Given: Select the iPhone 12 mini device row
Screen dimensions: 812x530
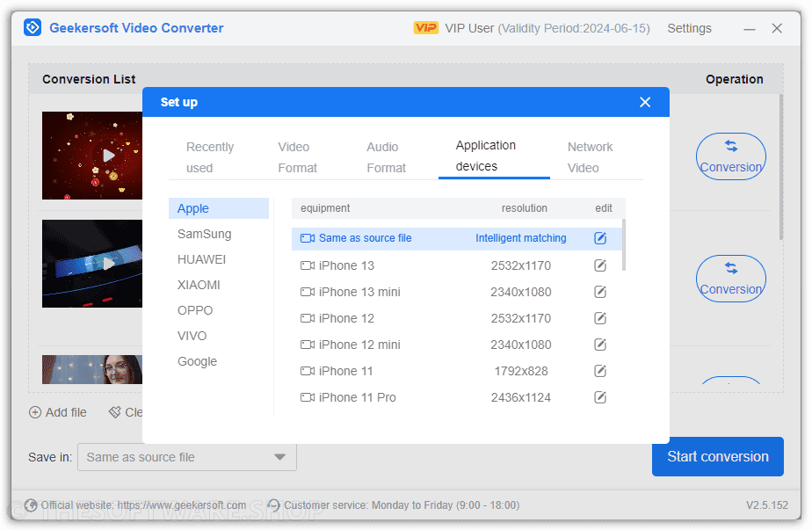Looking at the screenshot, I should pos(456,345).
